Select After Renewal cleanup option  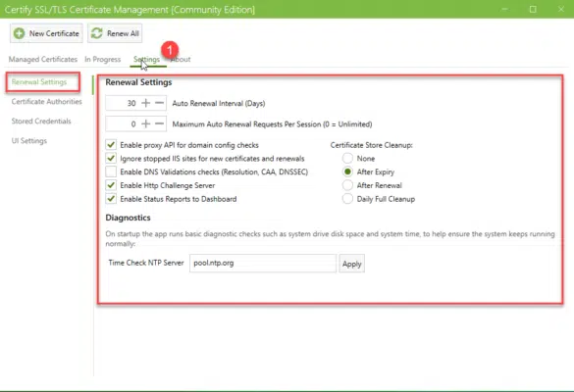pos(347,185)
